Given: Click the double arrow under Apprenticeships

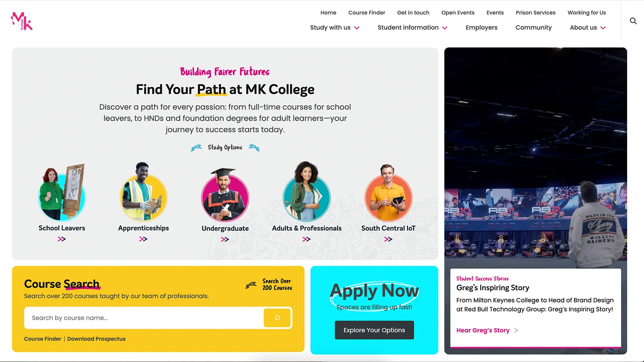Looking at the screenshot, I should click(143, 239).
